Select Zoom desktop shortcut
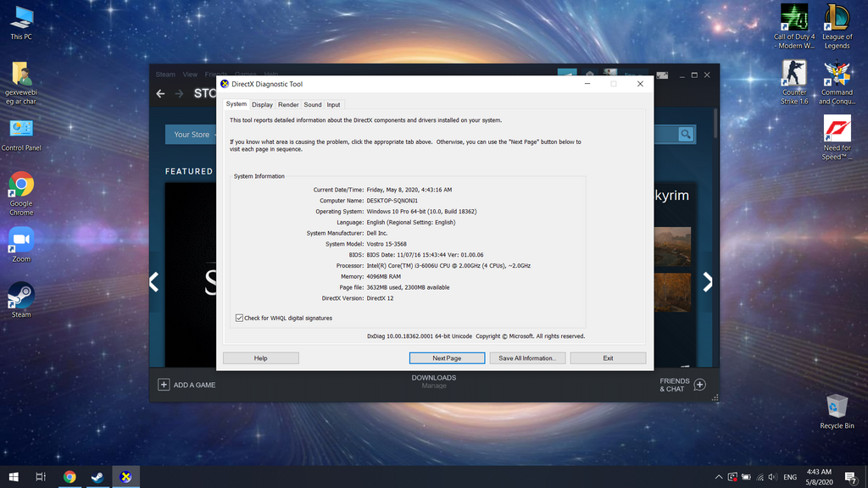Viewport: 868px width, 488px height. [x=21, y=245]
